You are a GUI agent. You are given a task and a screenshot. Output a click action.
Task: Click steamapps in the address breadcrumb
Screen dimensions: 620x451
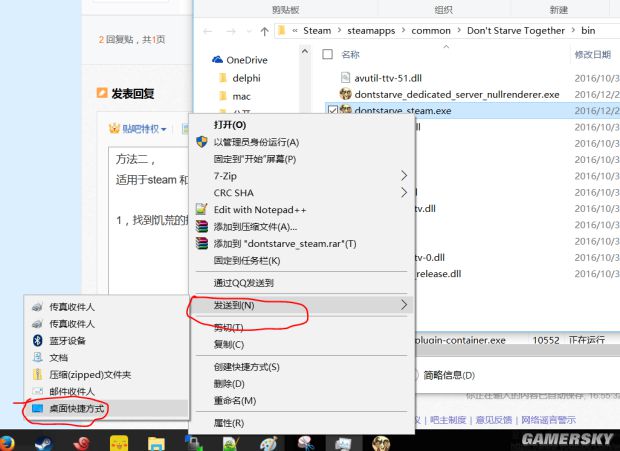coord(371,30)
